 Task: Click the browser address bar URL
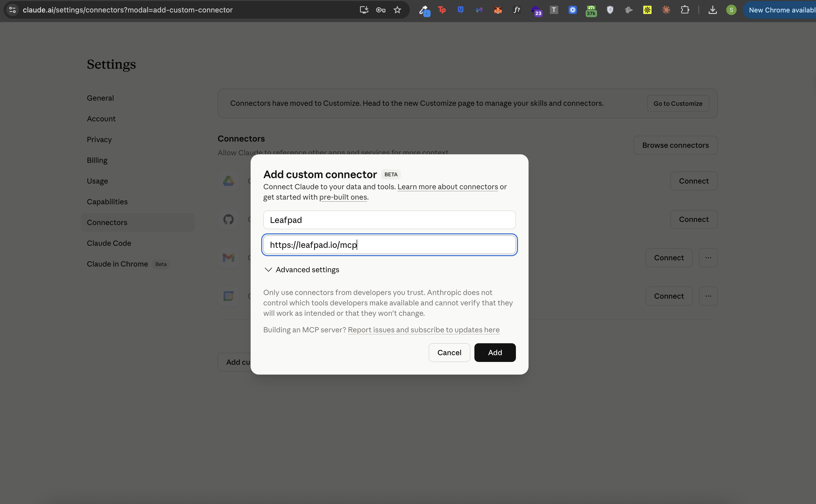click(x=127, y=10)
